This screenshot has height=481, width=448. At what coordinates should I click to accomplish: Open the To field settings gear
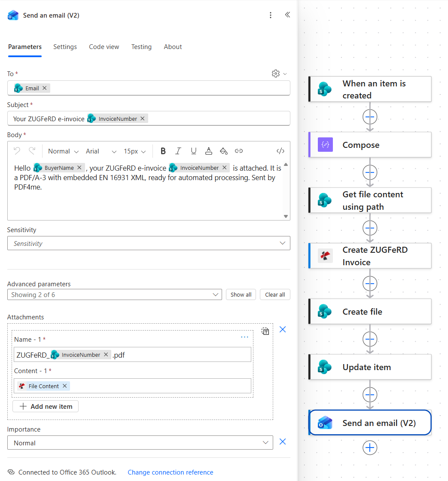276,74
